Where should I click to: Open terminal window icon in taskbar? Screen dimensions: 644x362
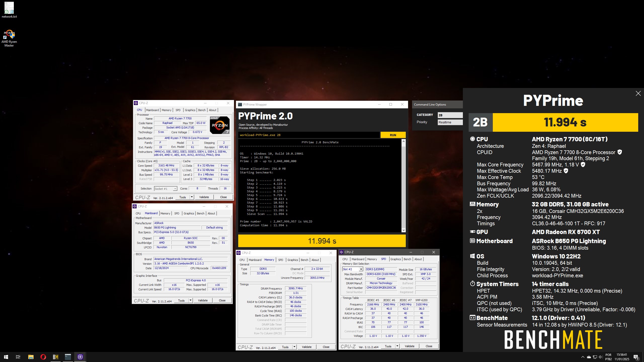68,357
